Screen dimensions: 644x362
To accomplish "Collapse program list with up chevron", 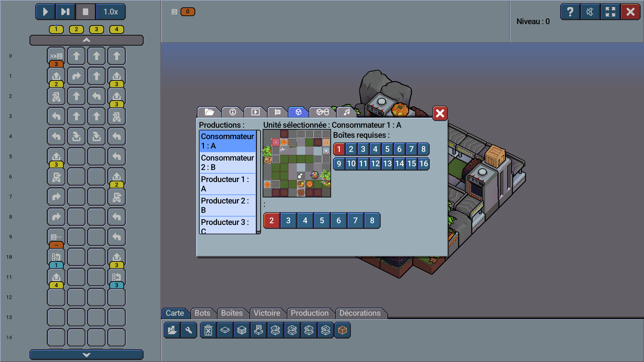I will click(x=87, y=40).
